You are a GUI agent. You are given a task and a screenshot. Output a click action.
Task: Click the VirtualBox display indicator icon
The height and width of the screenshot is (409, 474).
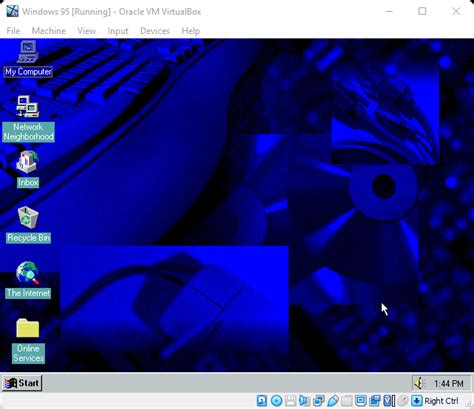pos(361,400)
